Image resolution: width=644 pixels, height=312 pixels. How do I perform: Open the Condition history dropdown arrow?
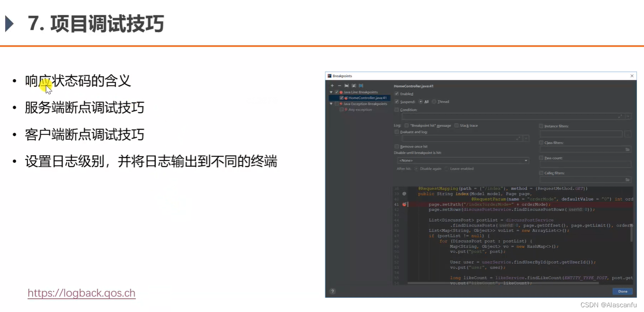point(628,116)
